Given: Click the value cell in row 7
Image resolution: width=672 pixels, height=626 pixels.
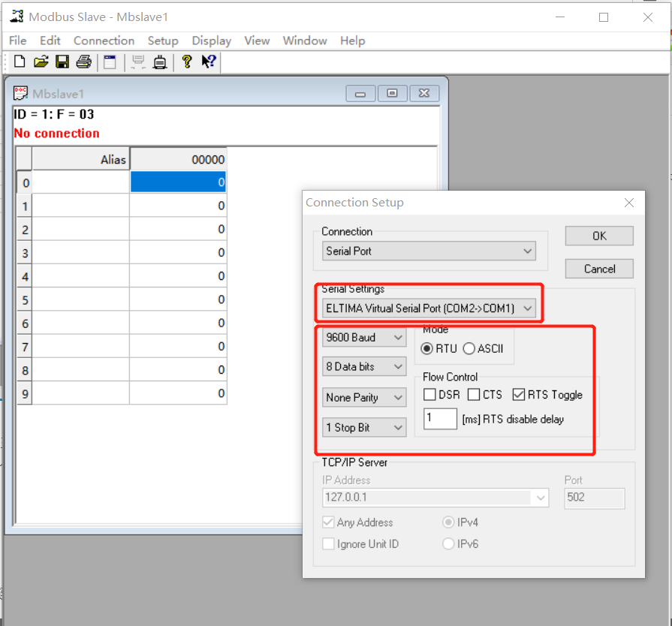Looking at the screenshot, I should pos(178,346).
